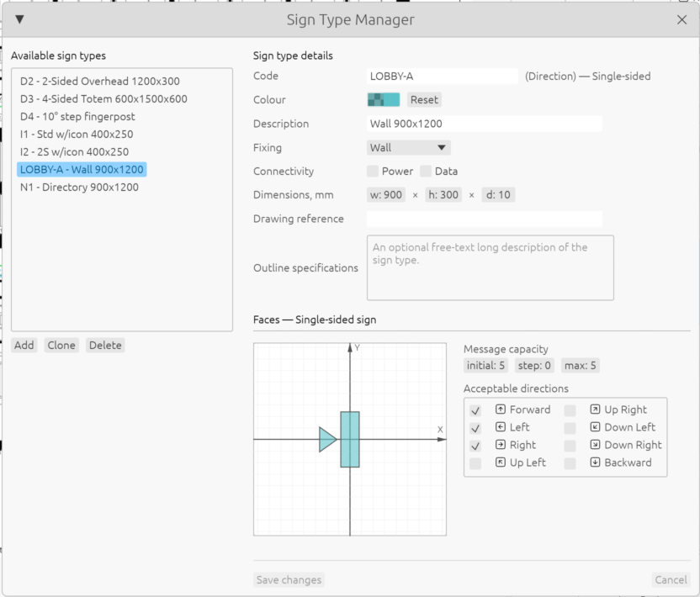Click the Right direction arrow icon
Image resolution: width=700 pixels, height=597 pixels.
(x=501, y=445)
